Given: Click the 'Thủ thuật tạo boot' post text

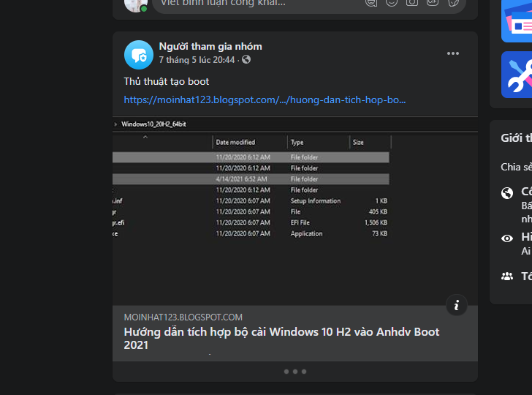Looking at the screenshot, I should click(x=167, y=81).
